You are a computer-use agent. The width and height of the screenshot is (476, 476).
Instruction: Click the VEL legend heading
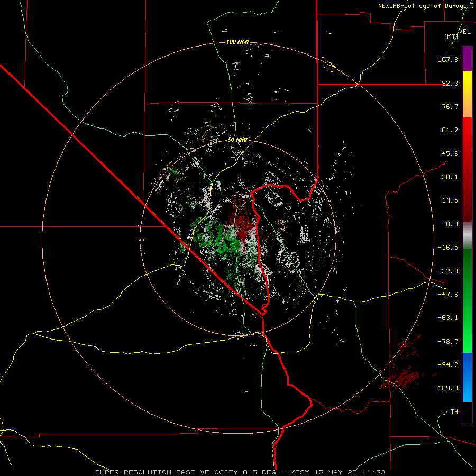pyautogui.click(x=464, y=31)
